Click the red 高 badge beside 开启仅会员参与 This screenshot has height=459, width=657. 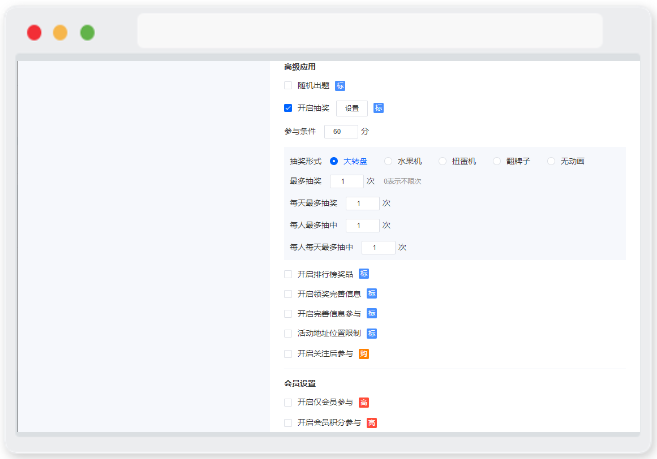click(x=364, y=403)
